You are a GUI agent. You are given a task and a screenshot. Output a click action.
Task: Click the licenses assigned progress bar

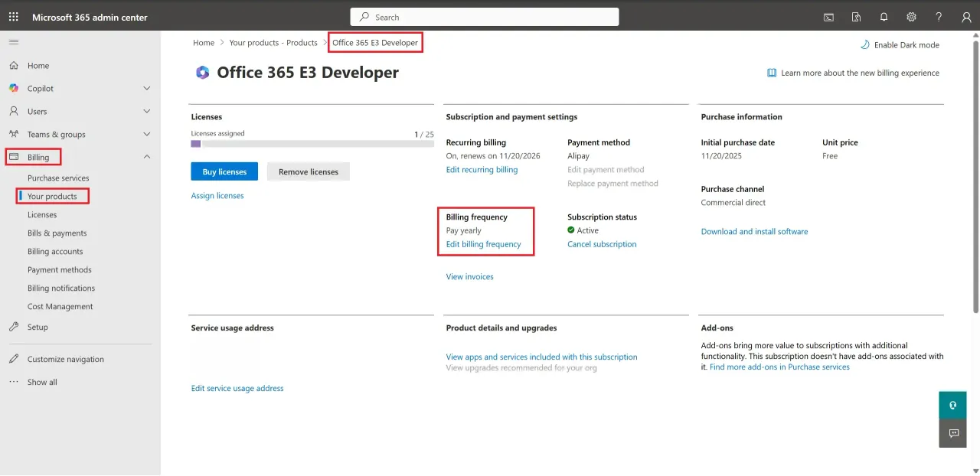pyautogui.click(x=312, y=144)
